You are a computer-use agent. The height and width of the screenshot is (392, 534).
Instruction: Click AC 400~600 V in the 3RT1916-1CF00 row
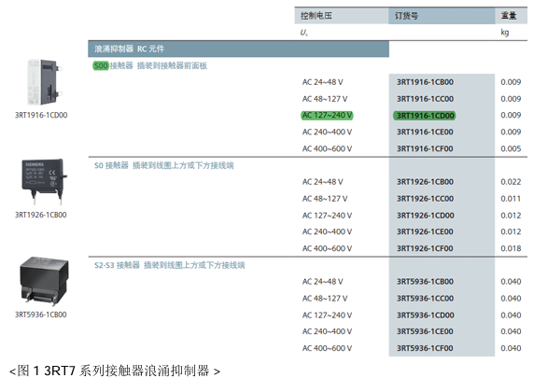click(x=327, y=148)
